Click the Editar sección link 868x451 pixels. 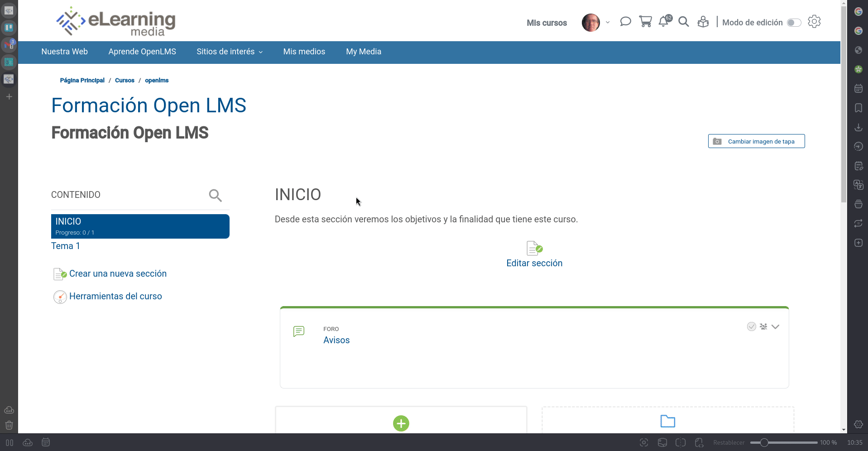(534, 263)
